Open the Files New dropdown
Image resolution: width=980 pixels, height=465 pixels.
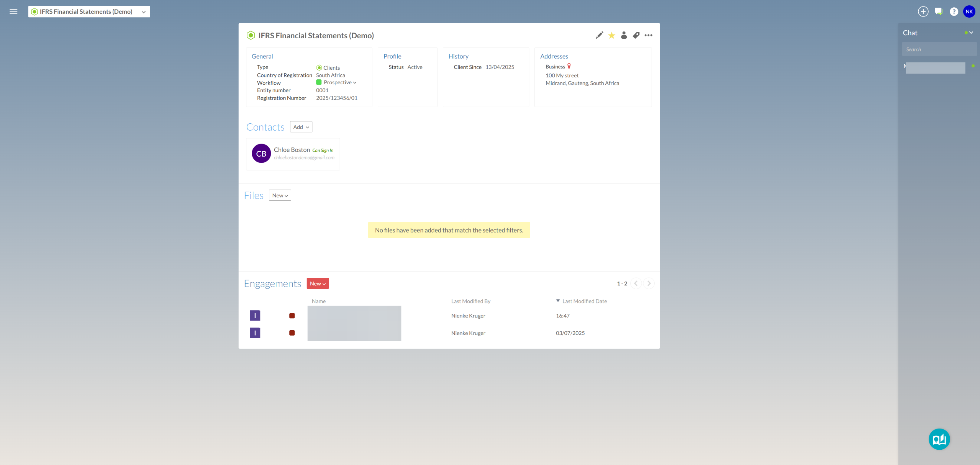tap(280, 195)
